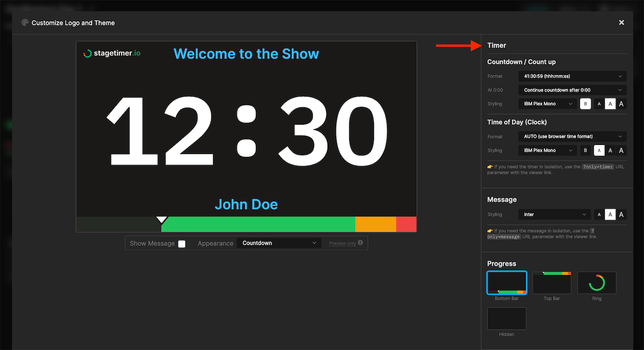Click the info icon next to Preview only
This screenshot has height=350, width=644.
360,243
